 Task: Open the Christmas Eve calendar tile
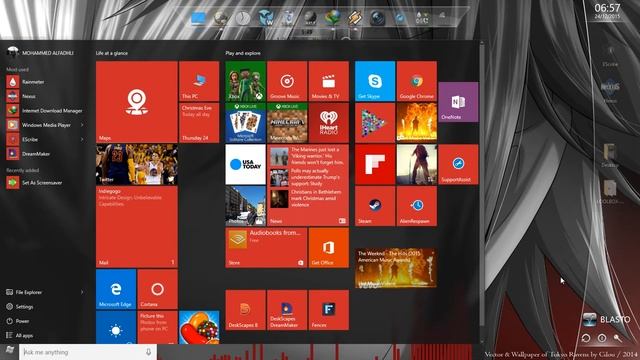coord(199,122)
